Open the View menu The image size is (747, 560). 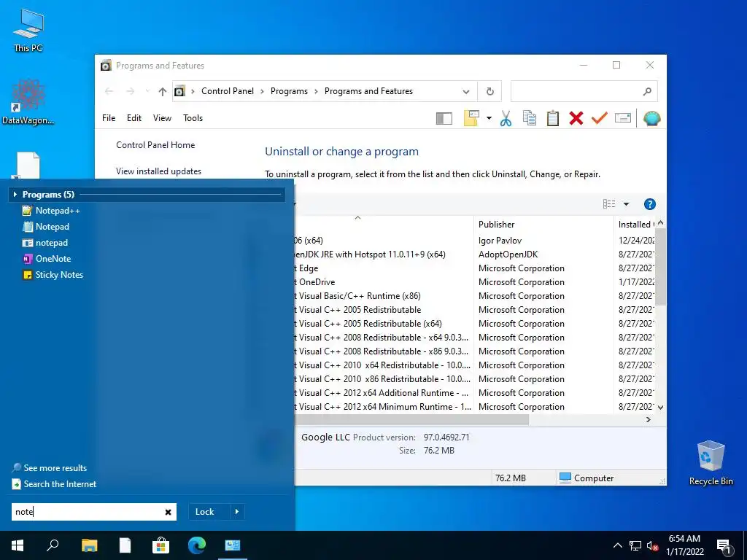pos(162,118)
